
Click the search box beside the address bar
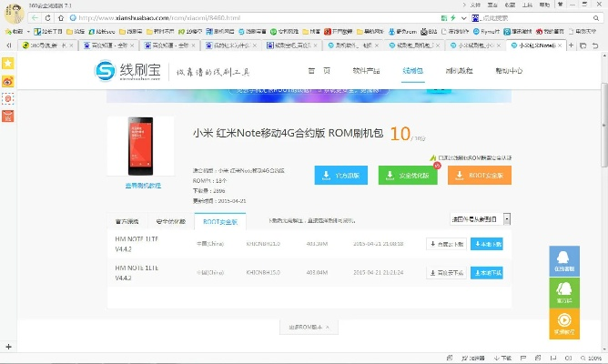[x=535, y=18]
